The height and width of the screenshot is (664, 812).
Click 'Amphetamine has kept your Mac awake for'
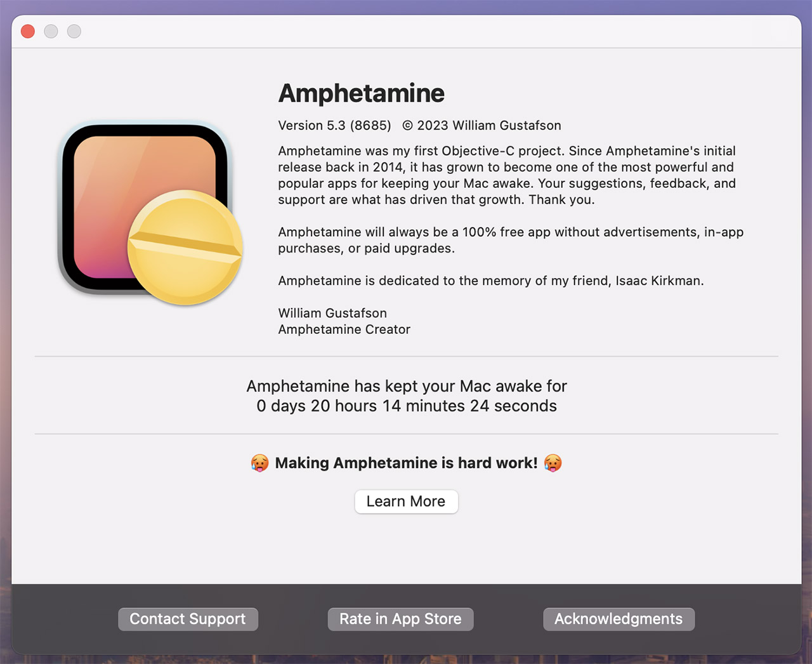(x=407, y=386)
